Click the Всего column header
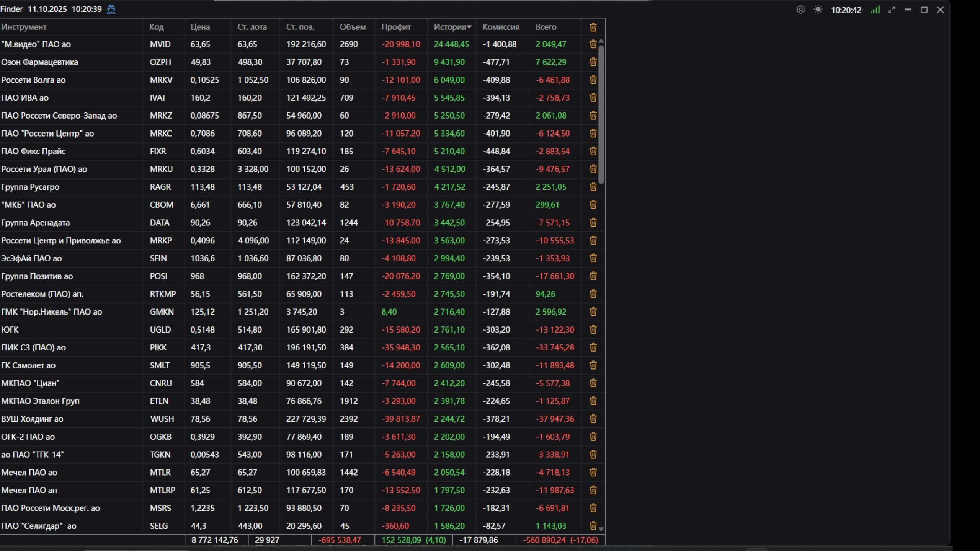The height and width of the screenshot is (551, 980). (546, 27)
